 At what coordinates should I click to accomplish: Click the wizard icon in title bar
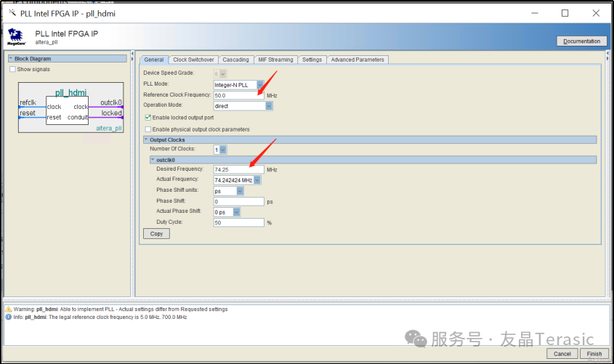[x=12, y=13]
